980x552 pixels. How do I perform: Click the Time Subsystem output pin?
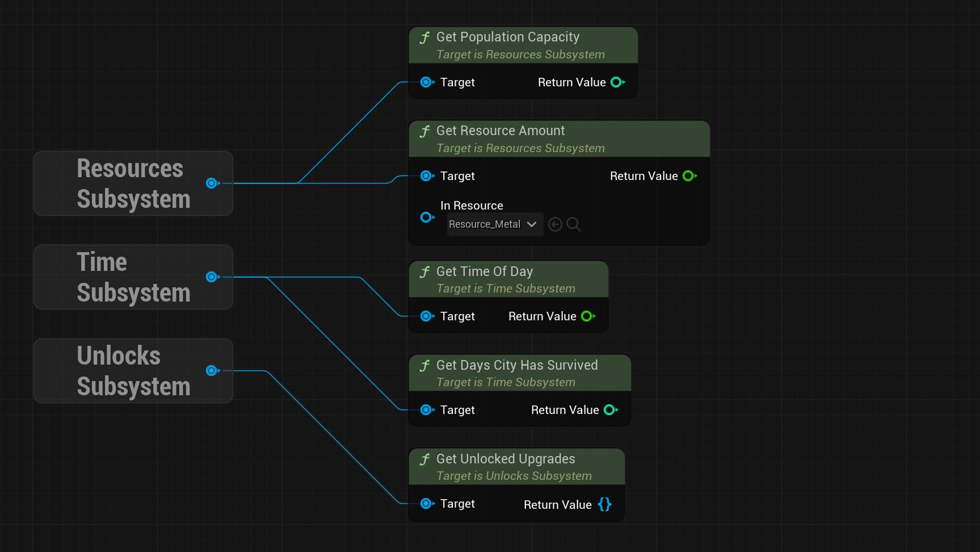pos(212,277)
